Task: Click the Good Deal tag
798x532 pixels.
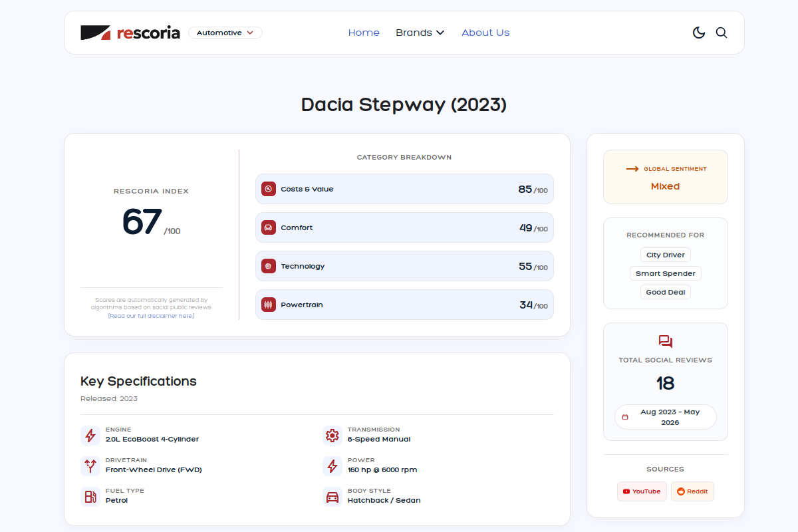Action: (666, 292)
